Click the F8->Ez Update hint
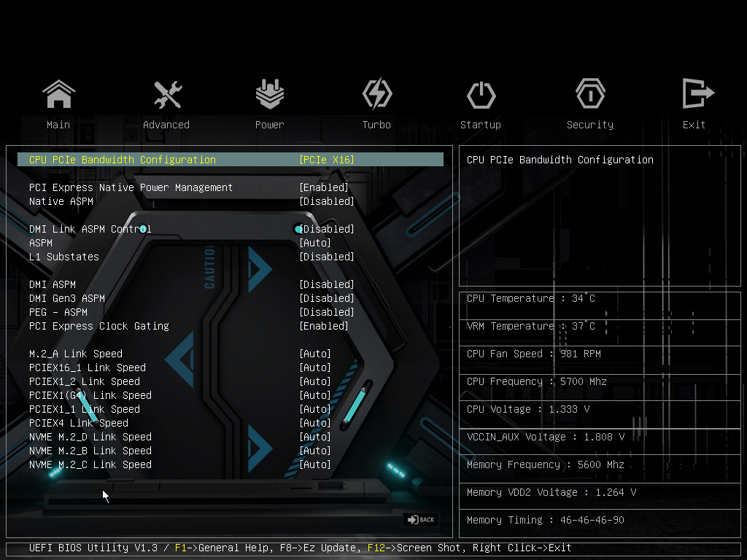747x560 pixels. (x=320, y=548)
